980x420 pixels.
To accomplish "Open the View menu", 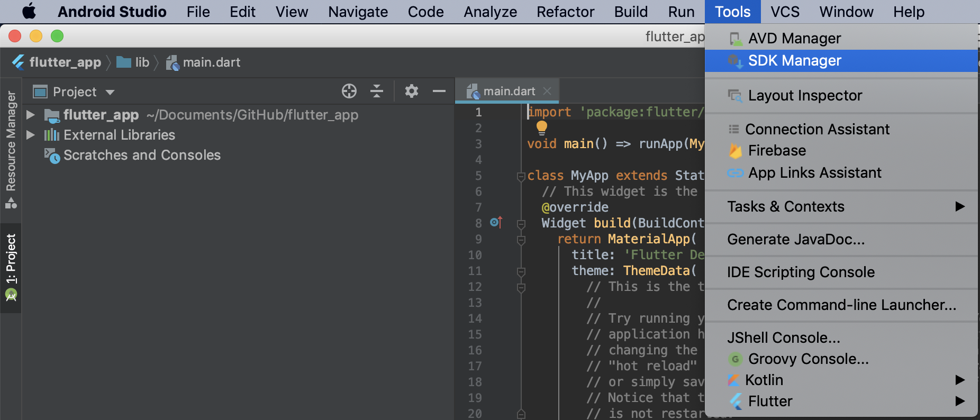I will point(292,12).
